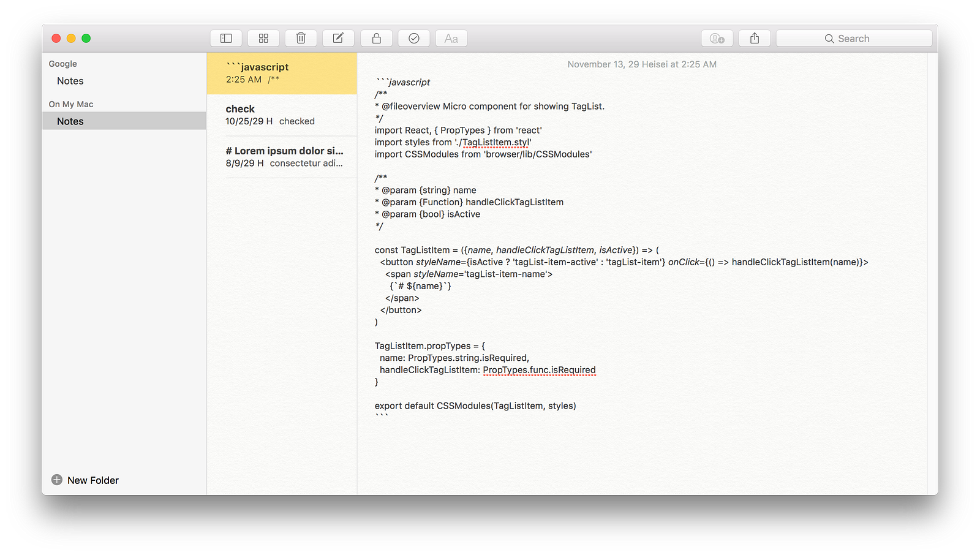Open the share menu
Viewport: 980px width, 555px height.
[755, 39]
